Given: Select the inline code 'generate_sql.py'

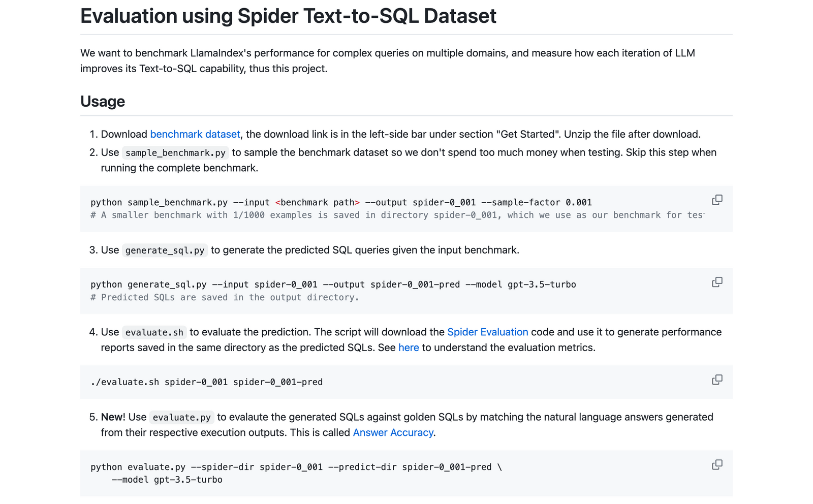Looking at the screenshot, I should (164, 250).
